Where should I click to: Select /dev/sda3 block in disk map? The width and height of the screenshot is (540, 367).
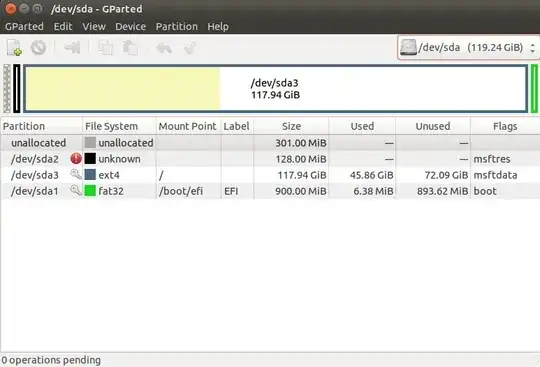tap(276, 88)
